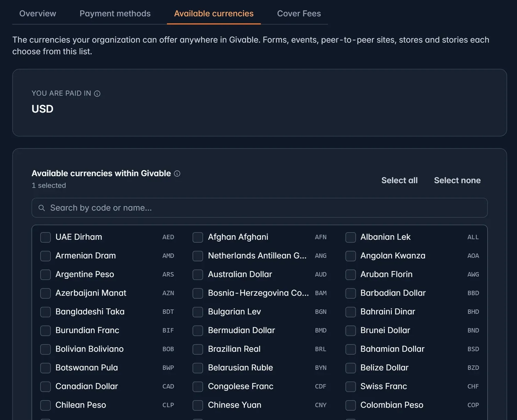Tick the Australian Dollar checkbox
Screen dimensions: 517x420
(198, 275)
